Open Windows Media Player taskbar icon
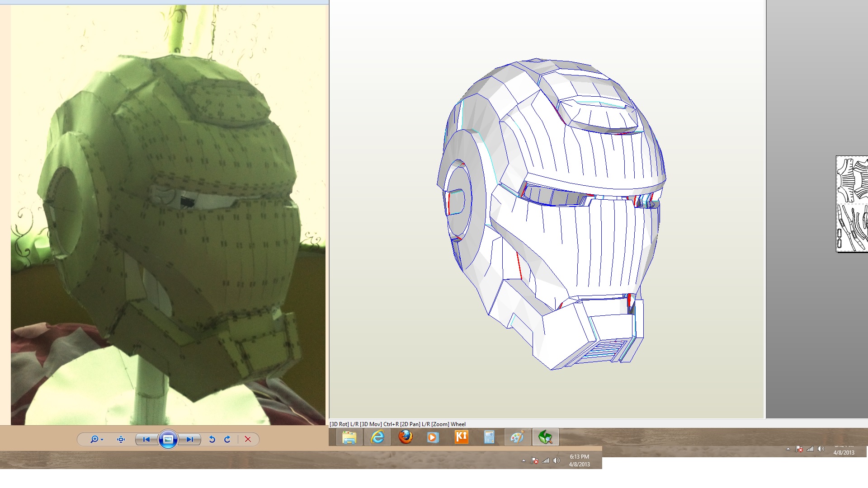Viewport: 868px width, 488px height. [x=433, y=437]
